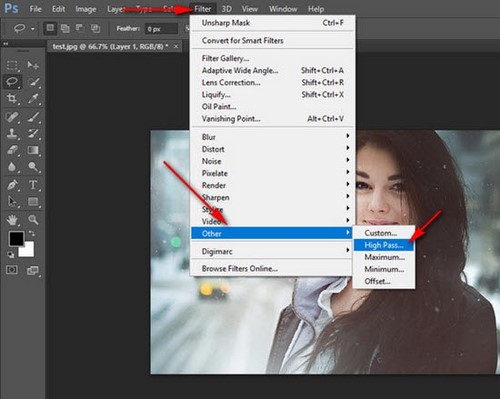This screenshot has width=500, height=399.
Task: Select the Quick Selection tool
Action: (x=33, y=82)
